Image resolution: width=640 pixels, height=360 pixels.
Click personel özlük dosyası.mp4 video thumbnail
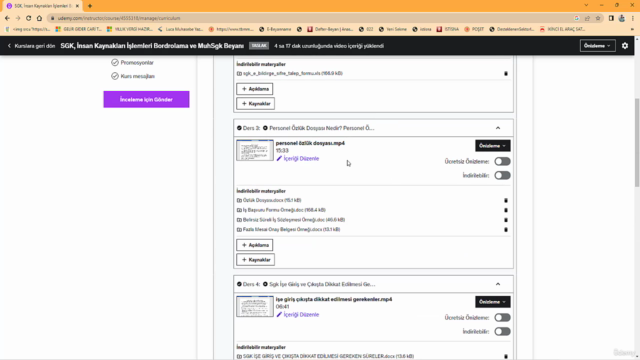(255, 151)
